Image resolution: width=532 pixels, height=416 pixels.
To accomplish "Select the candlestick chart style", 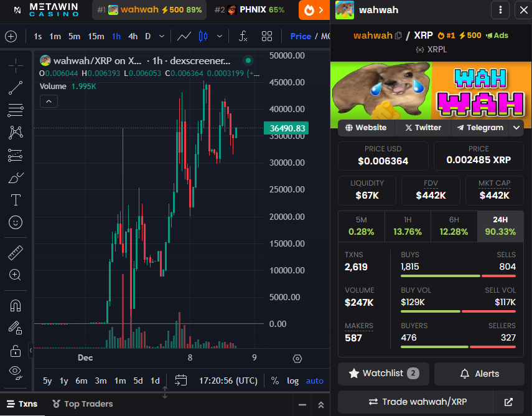I will 203,36.
